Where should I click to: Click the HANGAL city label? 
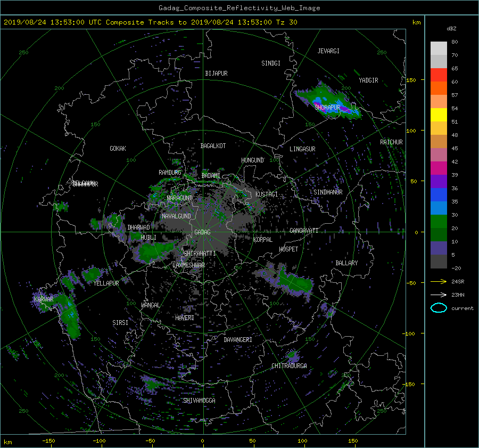click(150, 305)
